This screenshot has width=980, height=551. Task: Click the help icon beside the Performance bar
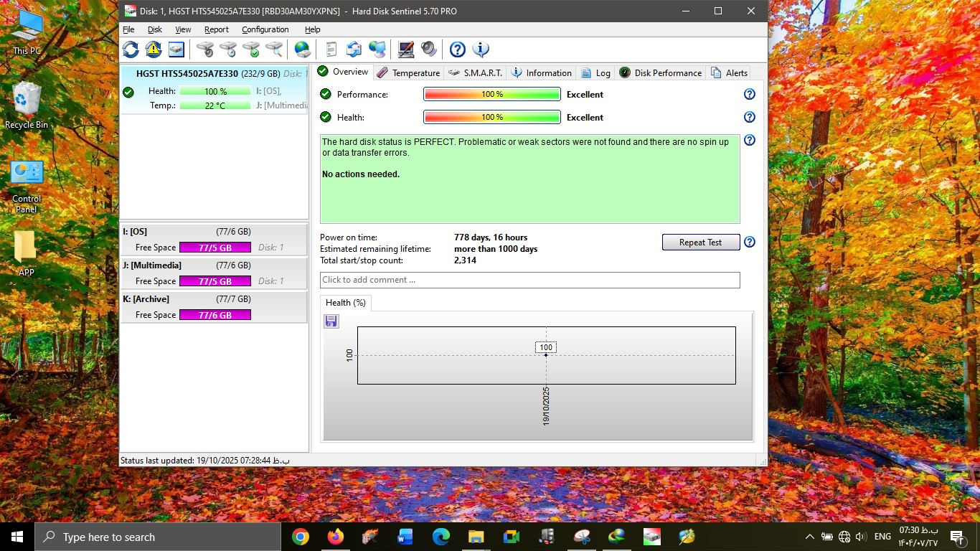[749, 94]
